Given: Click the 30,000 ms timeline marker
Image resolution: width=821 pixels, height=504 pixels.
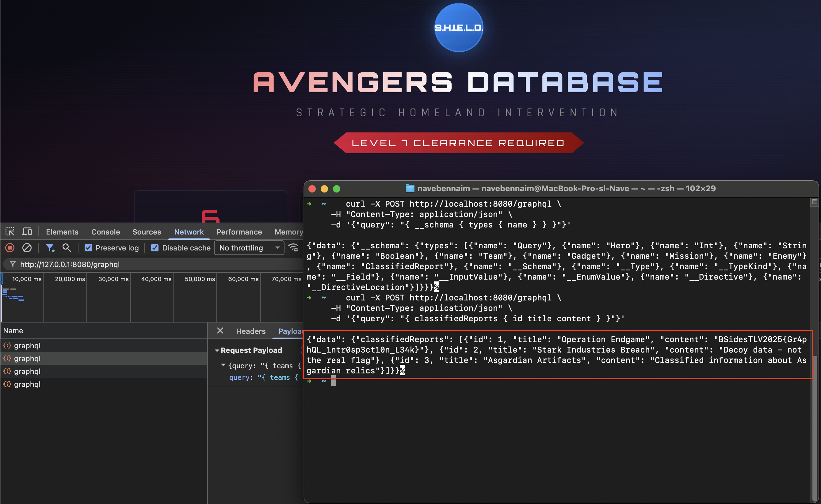Looking at the screenshot, I should (113, 279).
